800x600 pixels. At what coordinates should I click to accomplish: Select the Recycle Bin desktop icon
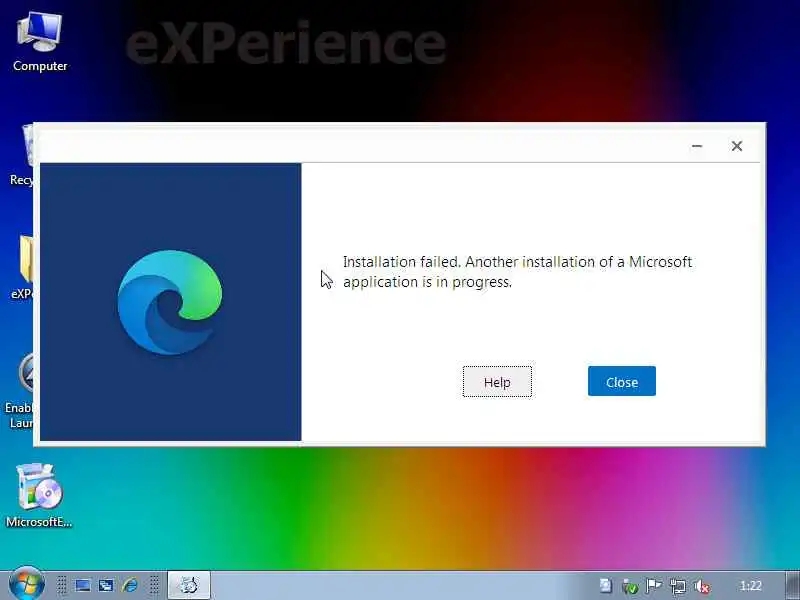click(x=21, y=156)
